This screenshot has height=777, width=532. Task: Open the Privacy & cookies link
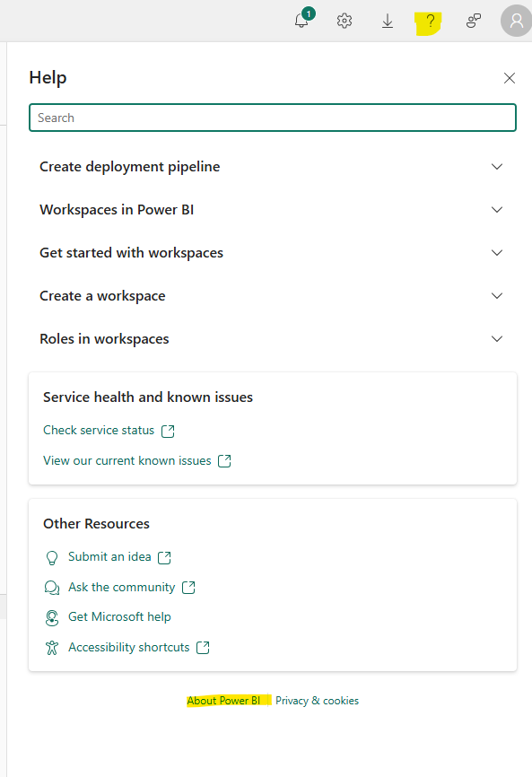[317, 701]
